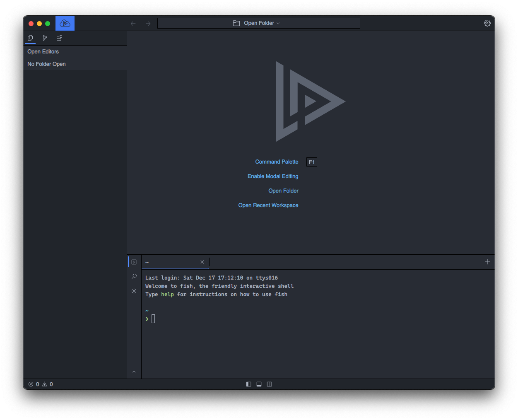
Task: Open the Search icon in bottom panel
Action: [x=134, y=276]
